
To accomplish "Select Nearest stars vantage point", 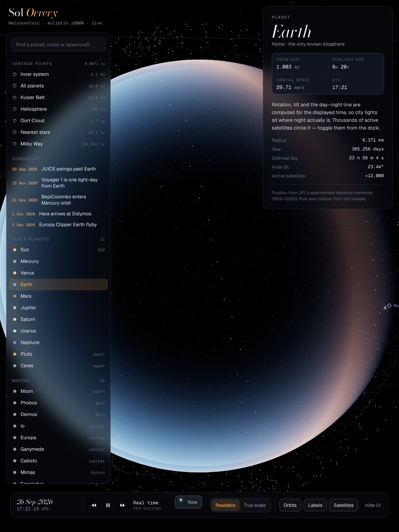I will pyautogui.click(x=58, y=132).
